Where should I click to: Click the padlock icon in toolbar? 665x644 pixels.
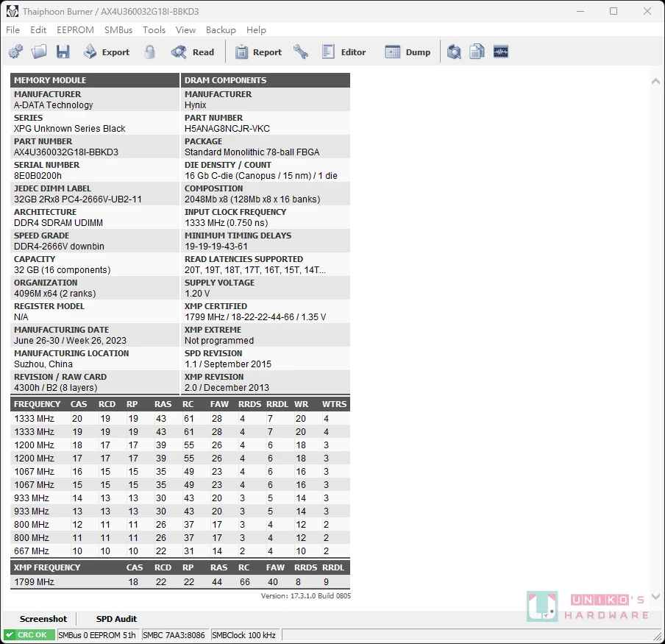point(150,52)
